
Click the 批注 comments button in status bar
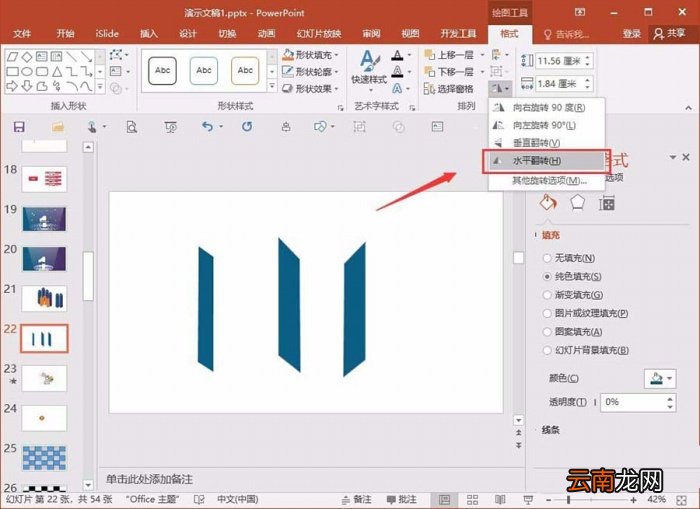pyautogui.click(x=402, y=500)
